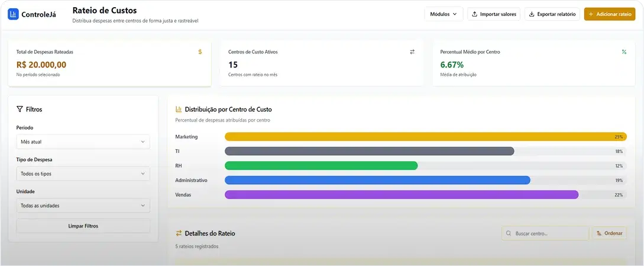Click the dollar sign icon on expenses card
Viewport: 644px width, 266px height.
[200, 52]
